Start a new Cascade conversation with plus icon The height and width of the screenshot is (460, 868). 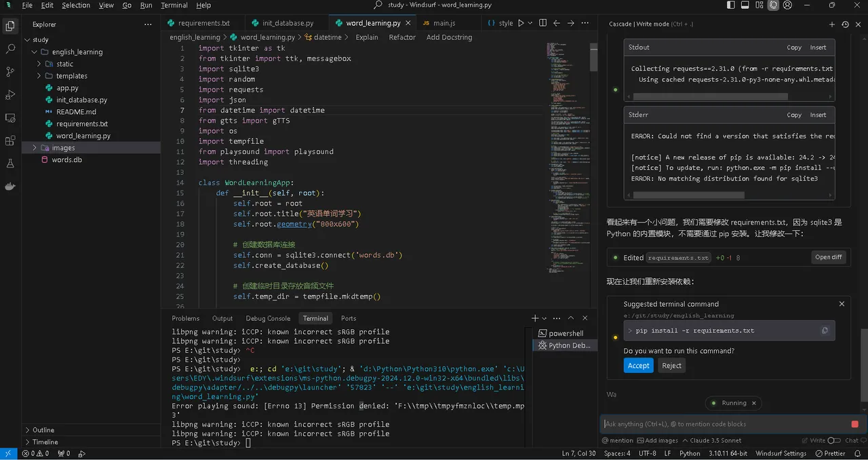pos(832,24)
